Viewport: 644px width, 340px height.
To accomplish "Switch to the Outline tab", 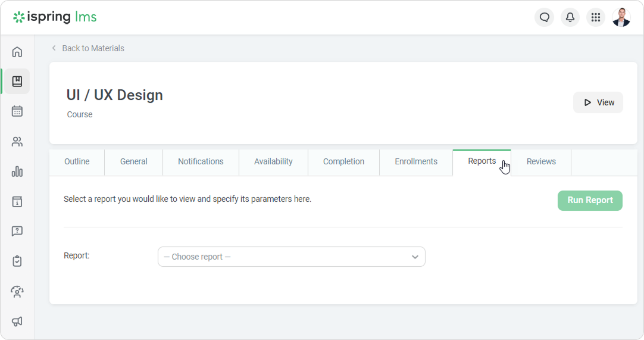I will pos(77,162).
